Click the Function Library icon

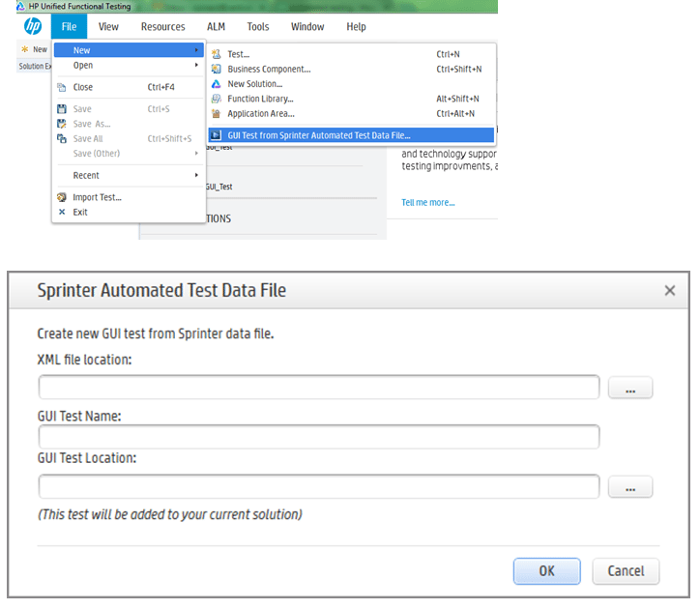216,99
